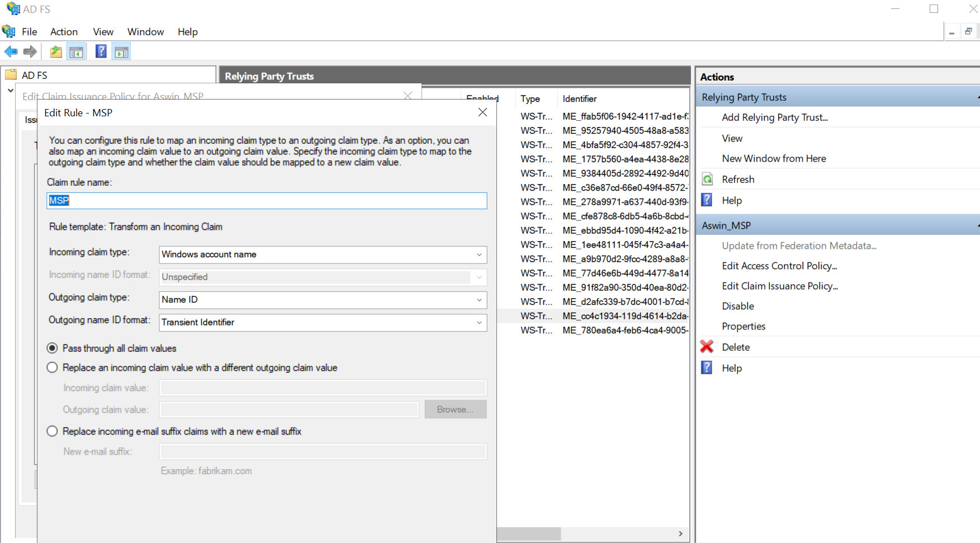
Task: Click the green Refresh icon in Actions
Action: pyautogui.click(x=707, y=180)
